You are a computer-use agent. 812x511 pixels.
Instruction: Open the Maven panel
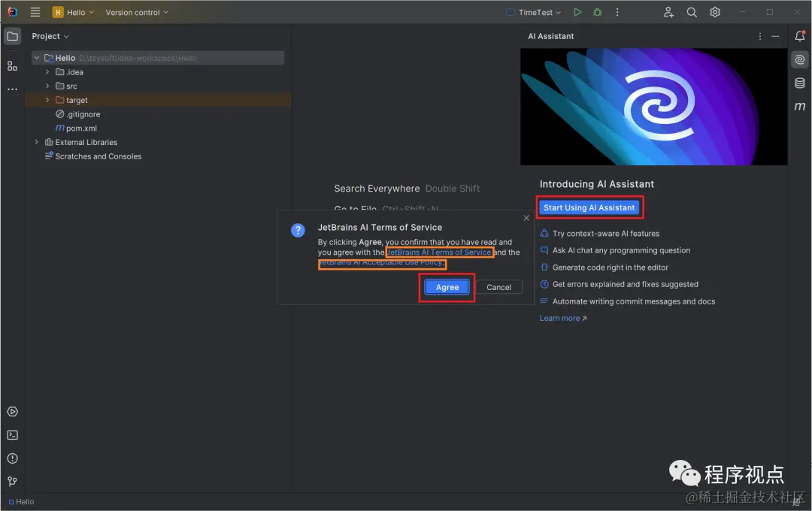[x=799, y=107]
